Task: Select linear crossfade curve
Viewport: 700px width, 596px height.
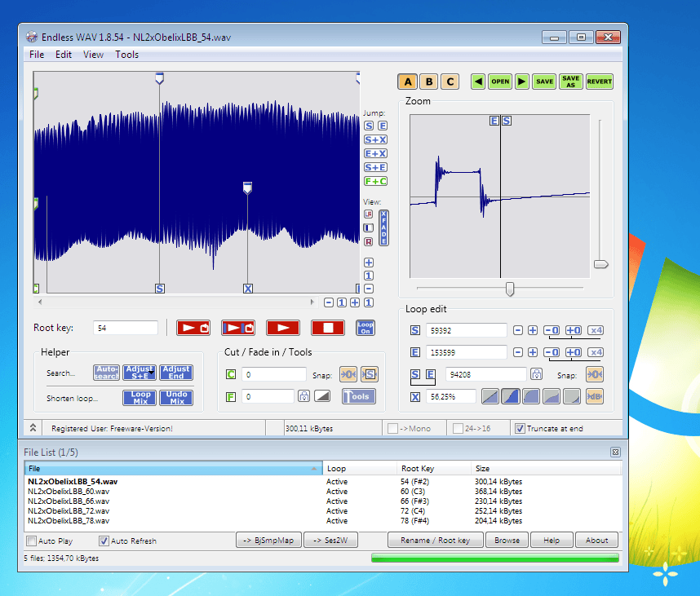Action: tap(490, 396)
